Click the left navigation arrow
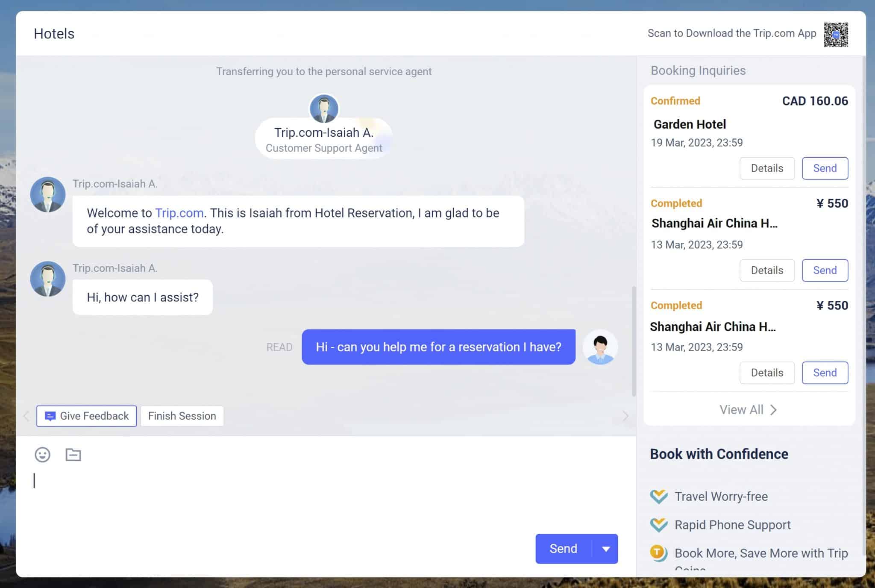 click(26, 415)
